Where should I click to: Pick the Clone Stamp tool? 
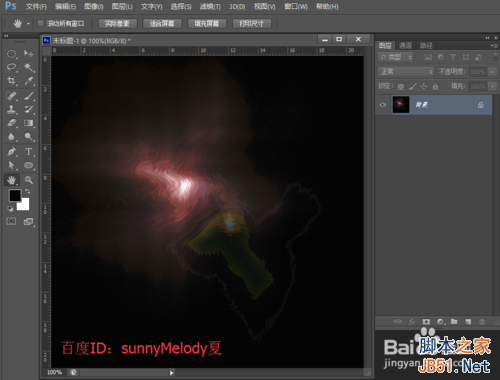[12, 109]
